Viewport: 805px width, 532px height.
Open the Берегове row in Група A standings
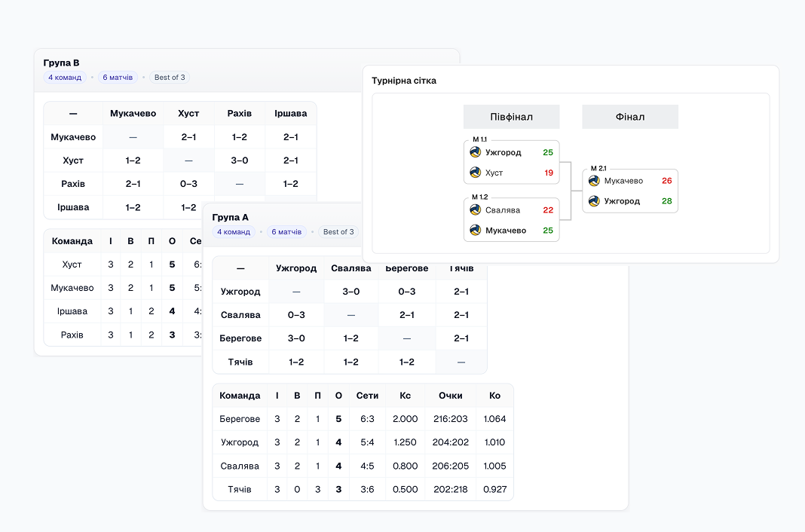coord(240,419)
